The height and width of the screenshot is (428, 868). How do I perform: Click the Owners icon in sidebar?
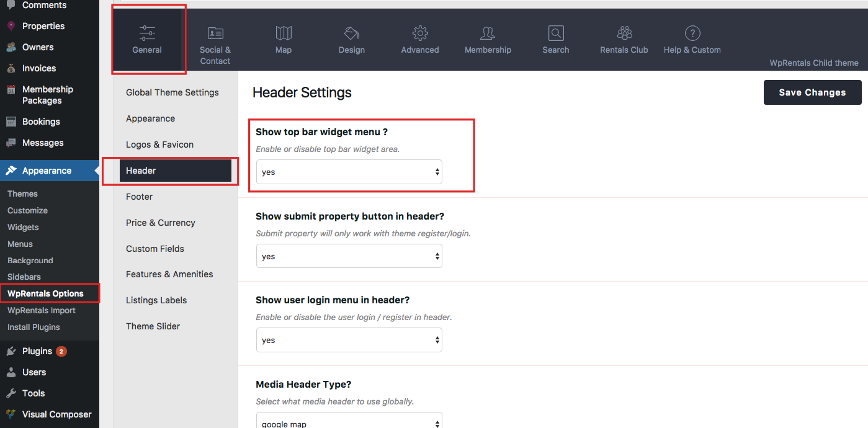[11, 47]
